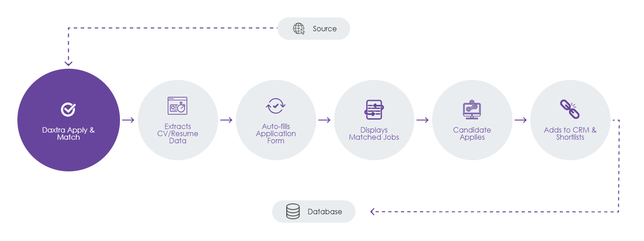Click the "Database" text label
Viewport: 644px width, 241px height.
coord(325,212)
